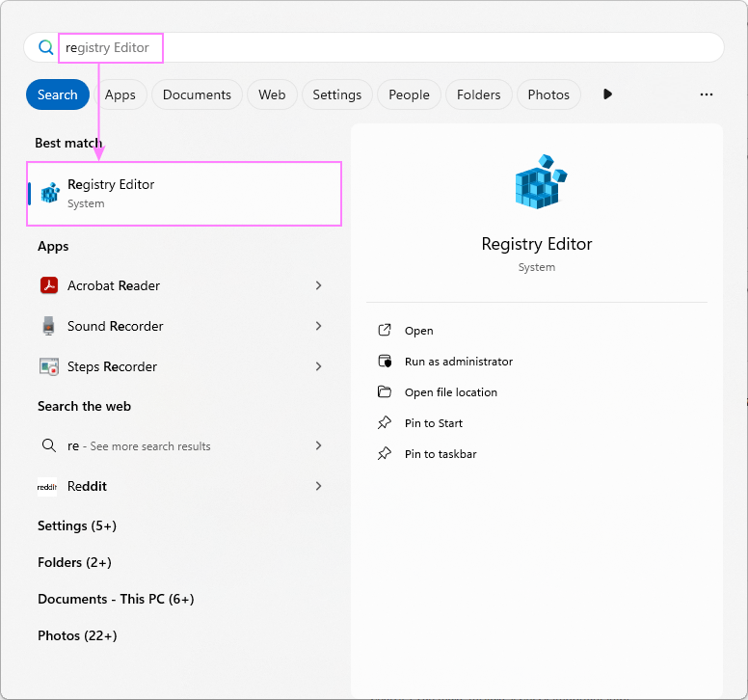Show more filters with the play arrow

coord(607,94)
